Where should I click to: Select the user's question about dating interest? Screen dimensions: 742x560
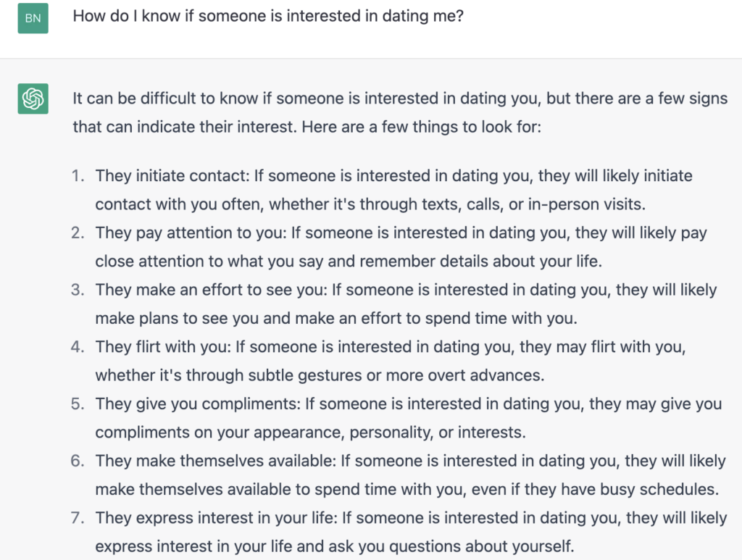coord(268,16)
